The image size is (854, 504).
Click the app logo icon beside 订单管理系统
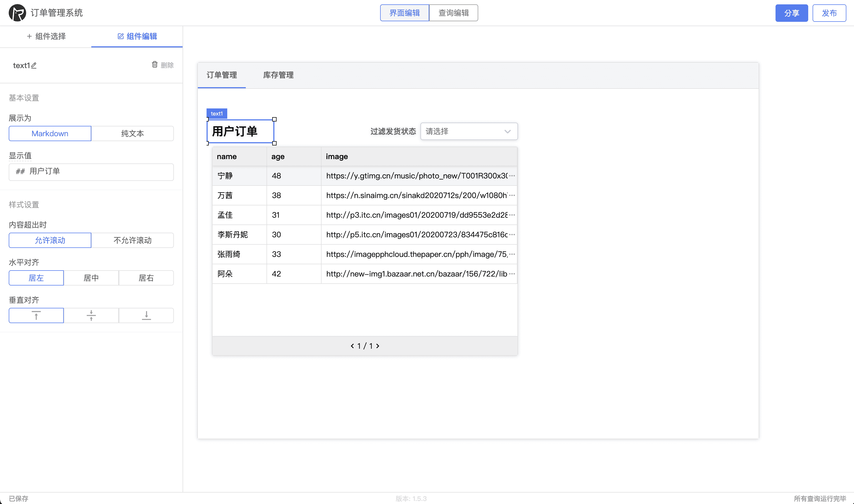point(17,13)
